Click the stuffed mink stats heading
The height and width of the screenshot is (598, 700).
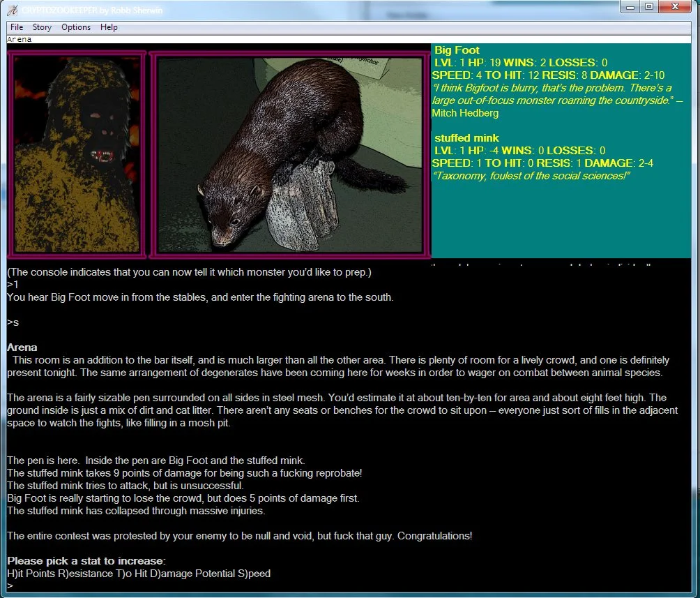(466, 137)
